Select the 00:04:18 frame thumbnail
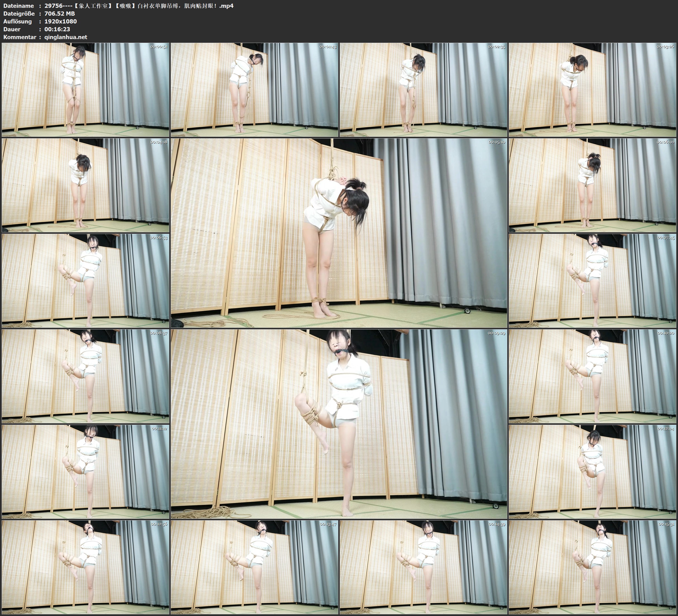678x616 pixels. (x=85, y=185)
